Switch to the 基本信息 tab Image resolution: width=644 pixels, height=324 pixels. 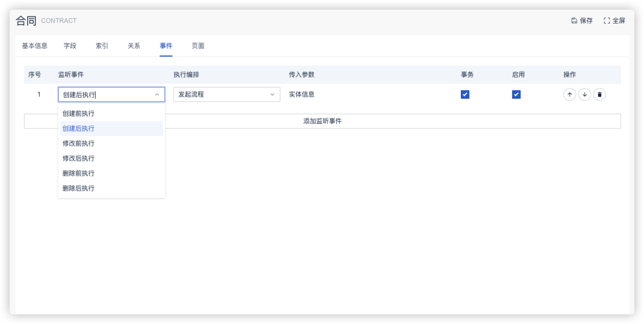point(35,46)
